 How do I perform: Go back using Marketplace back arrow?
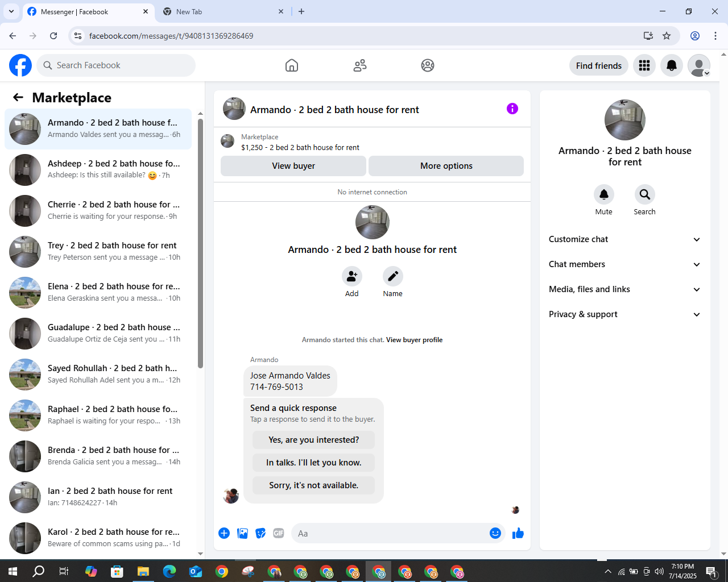point(18,97)
